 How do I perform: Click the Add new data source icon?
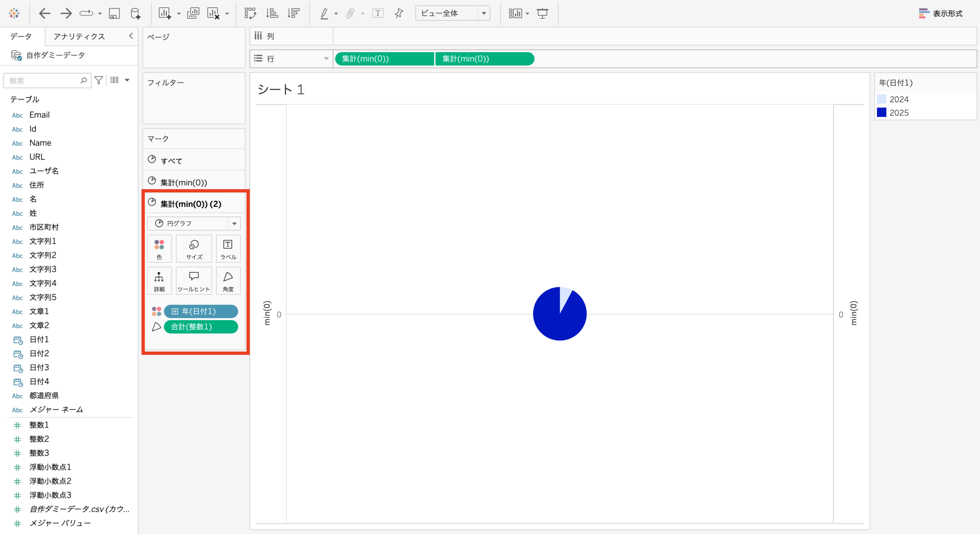[136, 13]
